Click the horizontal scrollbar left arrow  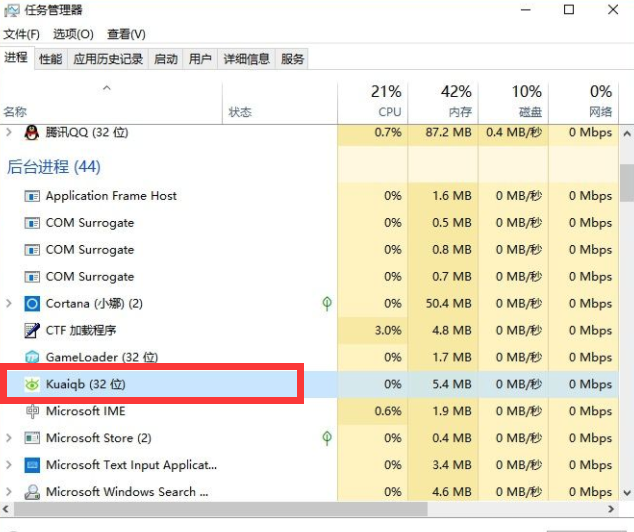click(x=6, y=509)
